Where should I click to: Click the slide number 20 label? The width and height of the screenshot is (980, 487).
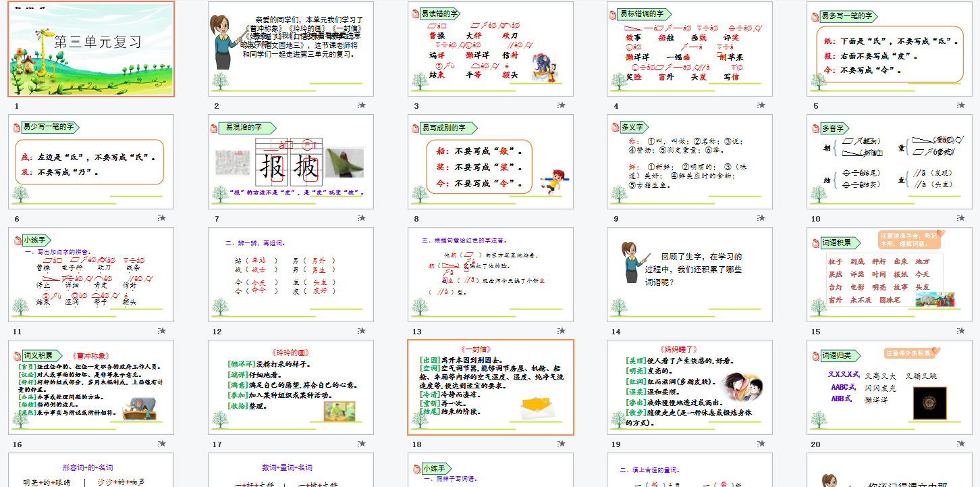tap(816, 444)
